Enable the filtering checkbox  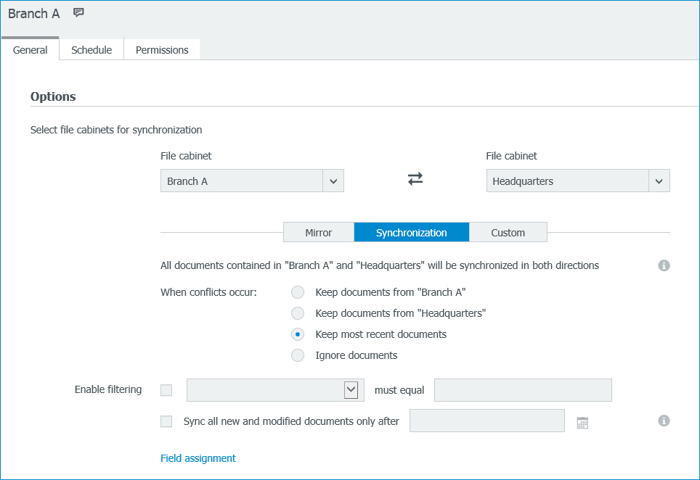[166, 390]
